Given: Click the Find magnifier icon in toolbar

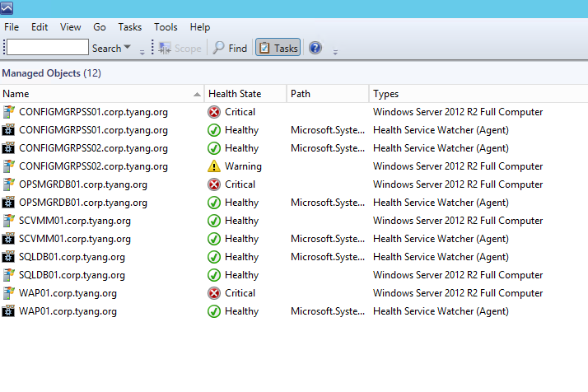Looking at the screenshot, I should (218, 48).
